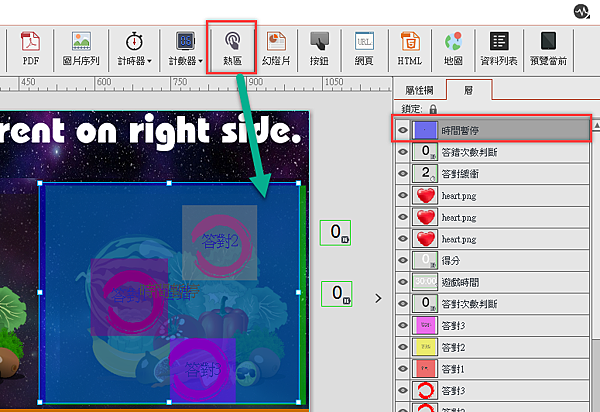Hide the 遊戲時間 layer via its eye icon
This screenshot has height=412, width=600.
click(x=403, y=282)
